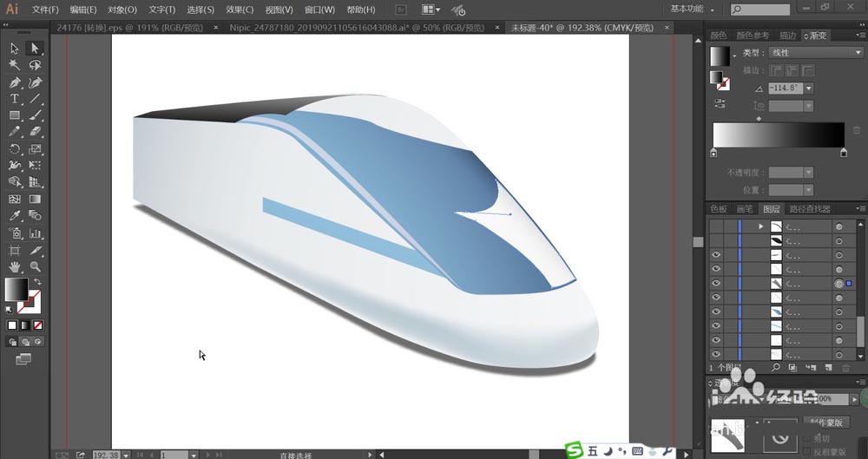The height and width of the screenshot is (459, 868).
Task: Select the Hand tool
Action: click(15, 267)
